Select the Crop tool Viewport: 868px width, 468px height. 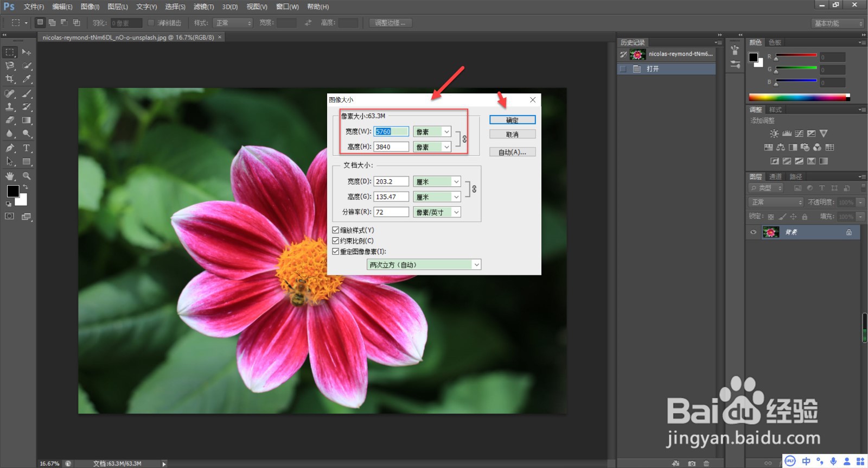tap(10, 79)
